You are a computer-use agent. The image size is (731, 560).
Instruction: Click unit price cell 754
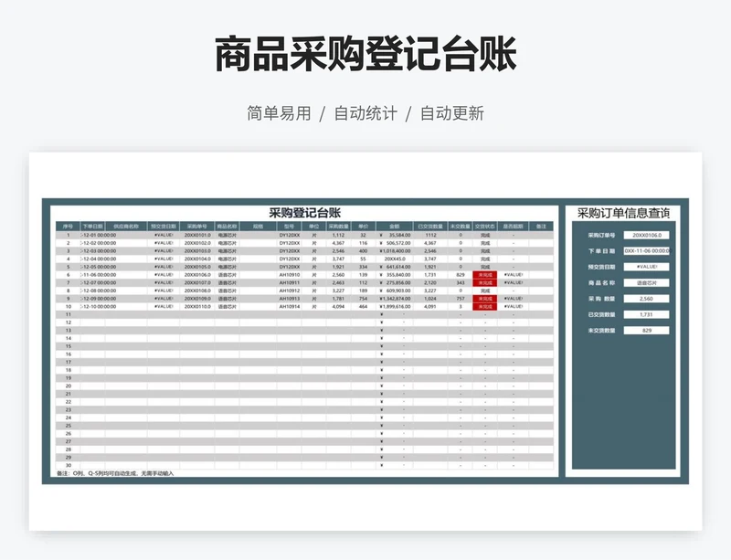[363, 299]
